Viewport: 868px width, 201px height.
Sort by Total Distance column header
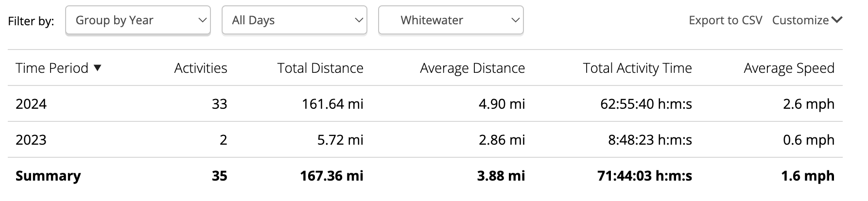coord(320,68)
